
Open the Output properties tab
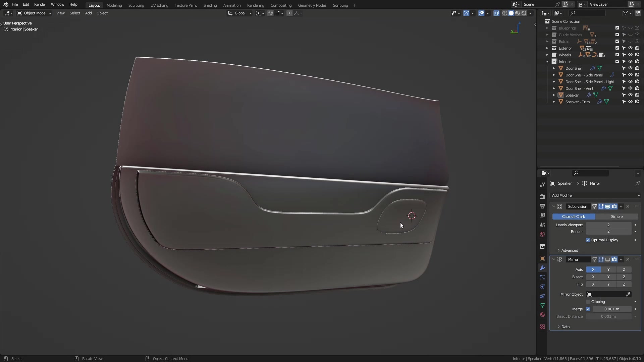point(542,206)
